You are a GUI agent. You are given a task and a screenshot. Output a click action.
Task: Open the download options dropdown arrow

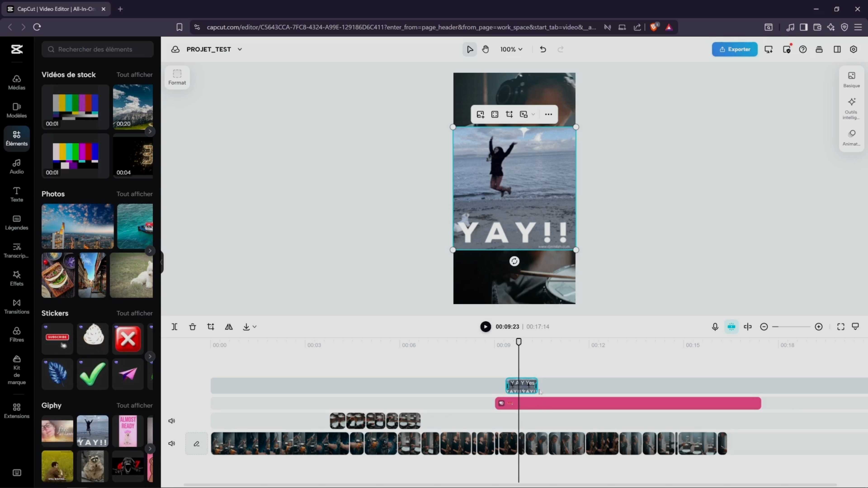(255, 327)
